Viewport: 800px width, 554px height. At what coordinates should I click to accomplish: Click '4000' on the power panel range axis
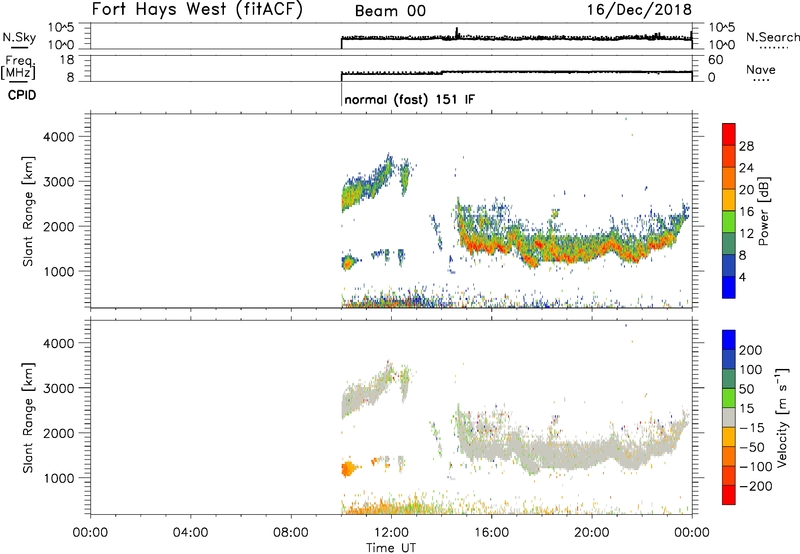[x=59, y=137]
